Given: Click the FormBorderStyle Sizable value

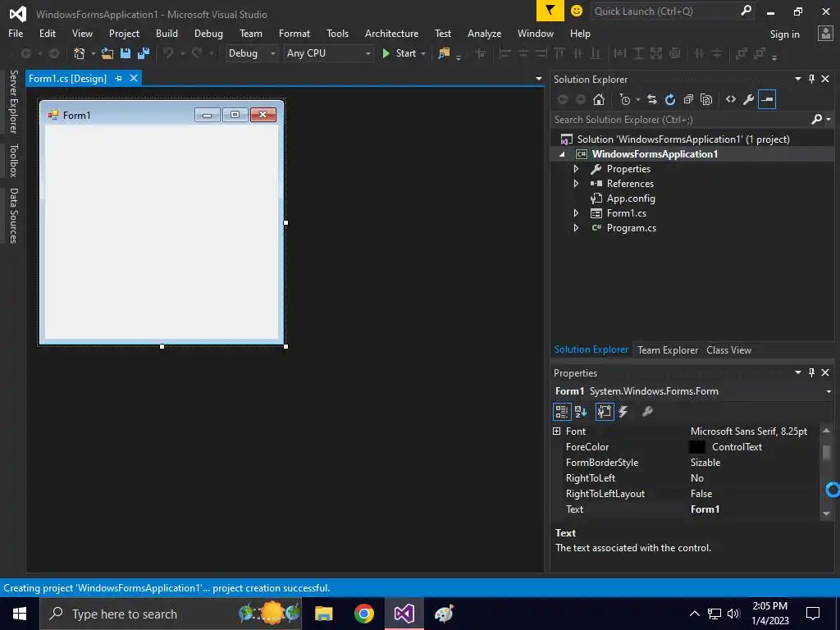Looking at the screenshot, I should [x=705, y=463].
